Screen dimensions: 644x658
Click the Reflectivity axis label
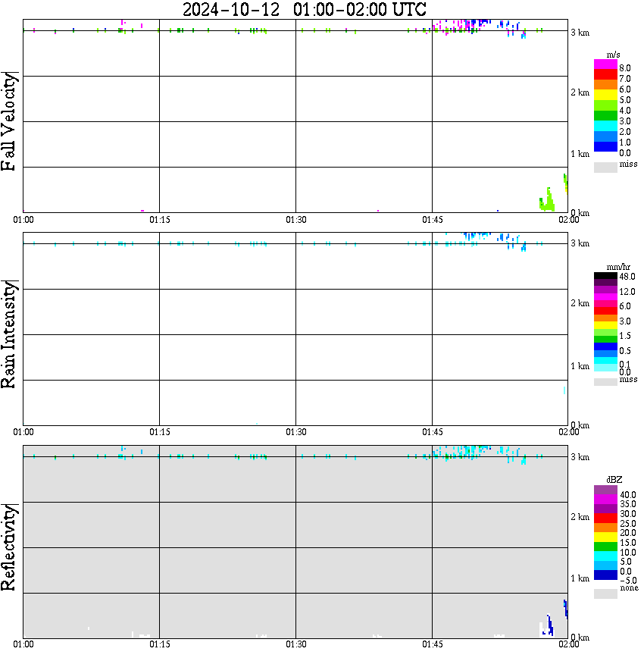click(9, 547)
